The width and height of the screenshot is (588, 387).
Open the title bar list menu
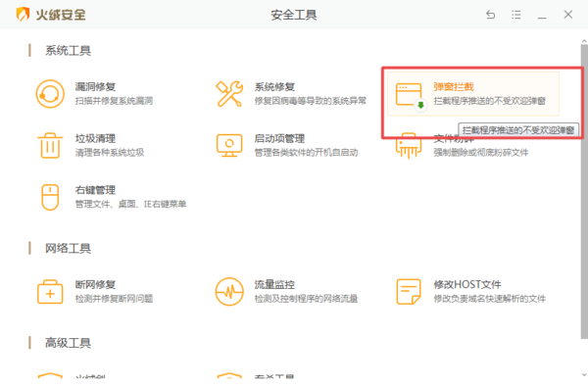coord(516,15)
